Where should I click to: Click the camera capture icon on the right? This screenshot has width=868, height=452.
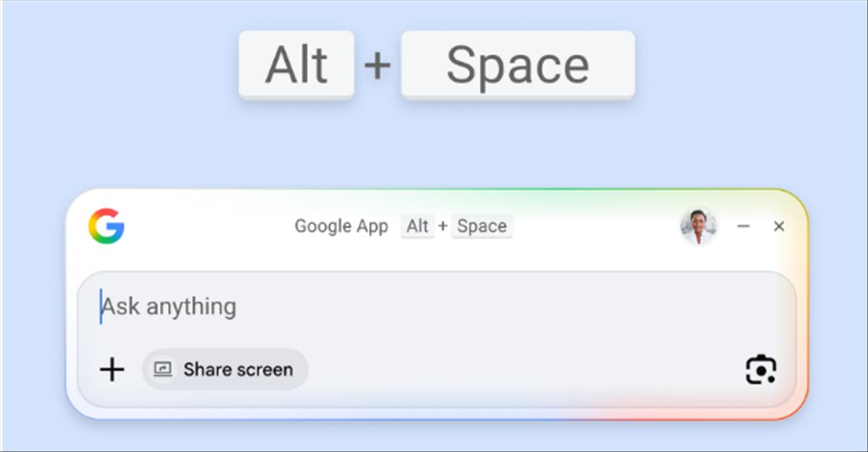pyautogui.click(x=760, y=370)
